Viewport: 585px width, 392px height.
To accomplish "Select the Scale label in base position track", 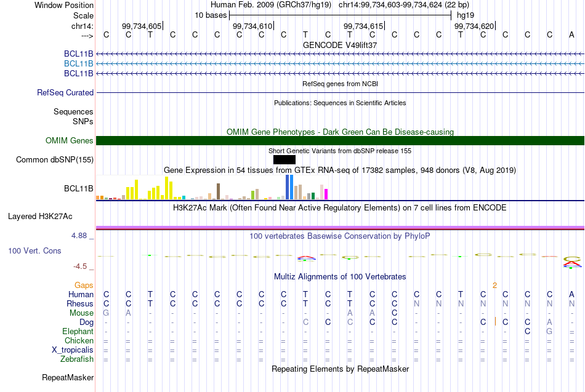I will pyautogui.click(x=83, y=15).
